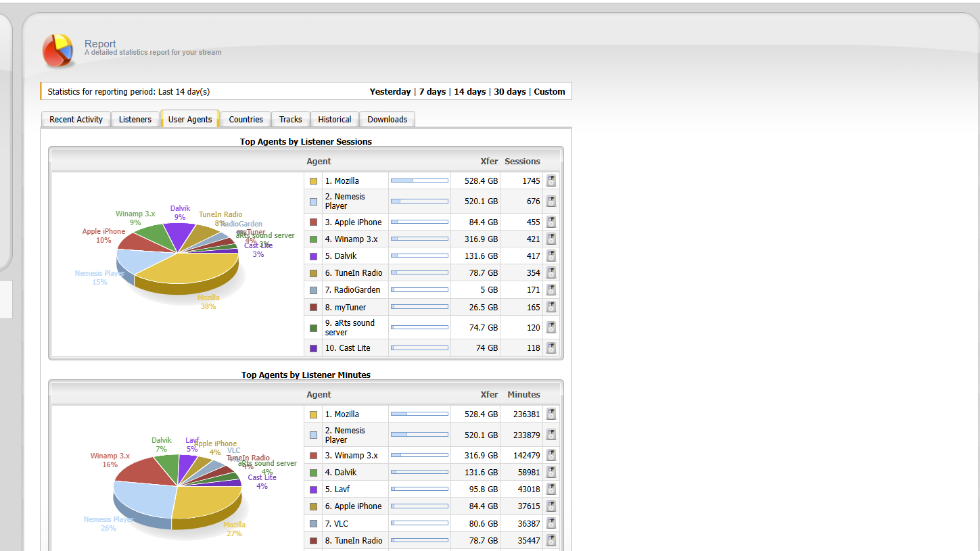Click the Mozilla sessions progress bar
This screenshot has width=980, height=551.
click(x=419, y=181)
